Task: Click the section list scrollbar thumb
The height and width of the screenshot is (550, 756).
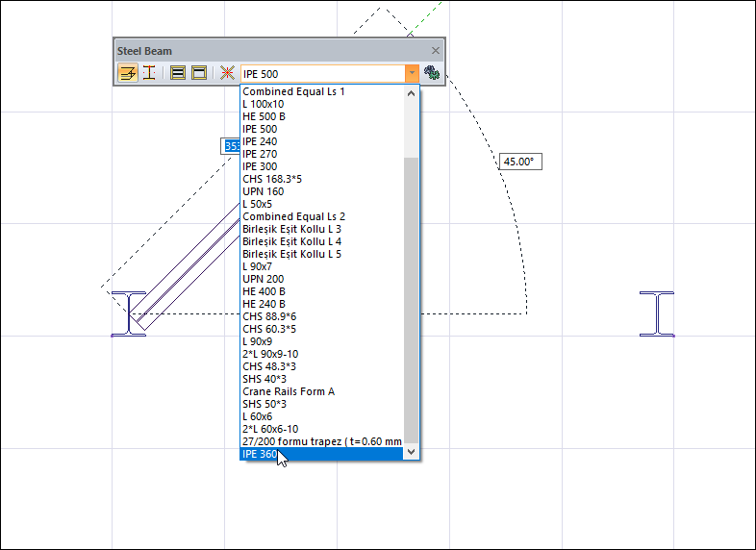Action: 412,298
